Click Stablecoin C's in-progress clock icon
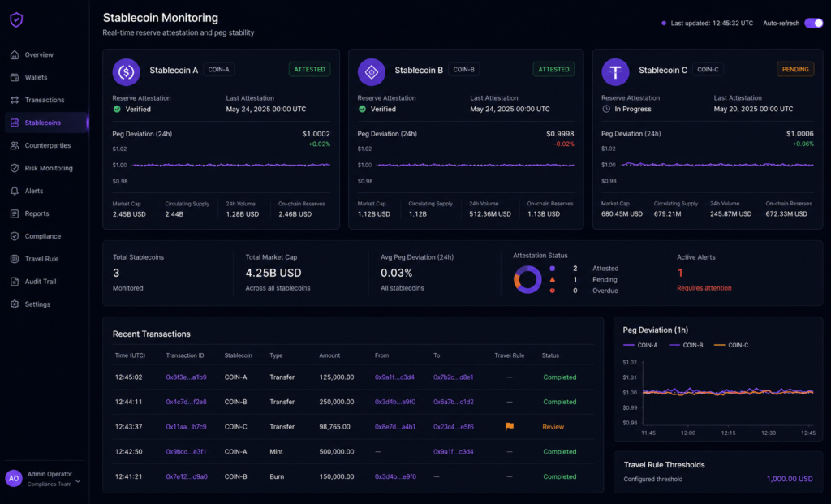 point(606,110)
